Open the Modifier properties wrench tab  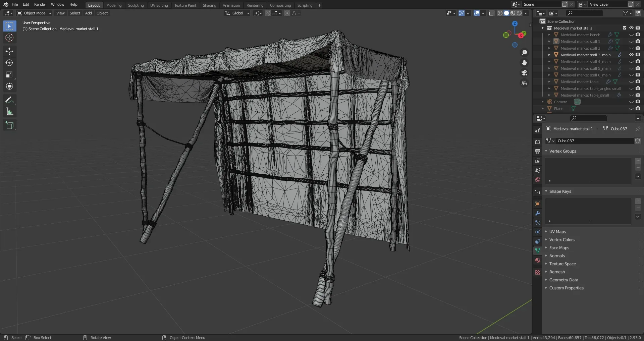(538, 213)
